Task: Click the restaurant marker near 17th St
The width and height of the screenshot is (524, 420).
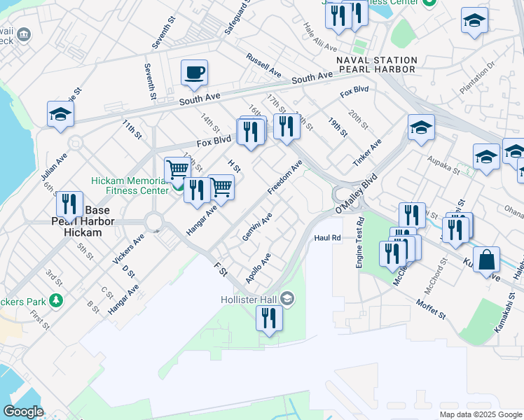Action: 287,128
